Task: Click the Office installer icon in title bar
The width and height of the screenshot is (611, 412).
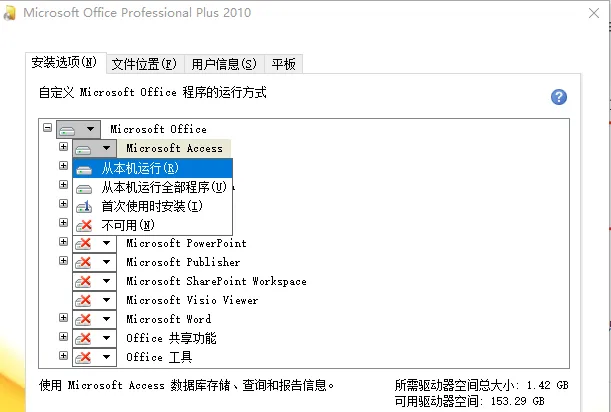Action: click(x=9, y=13)
